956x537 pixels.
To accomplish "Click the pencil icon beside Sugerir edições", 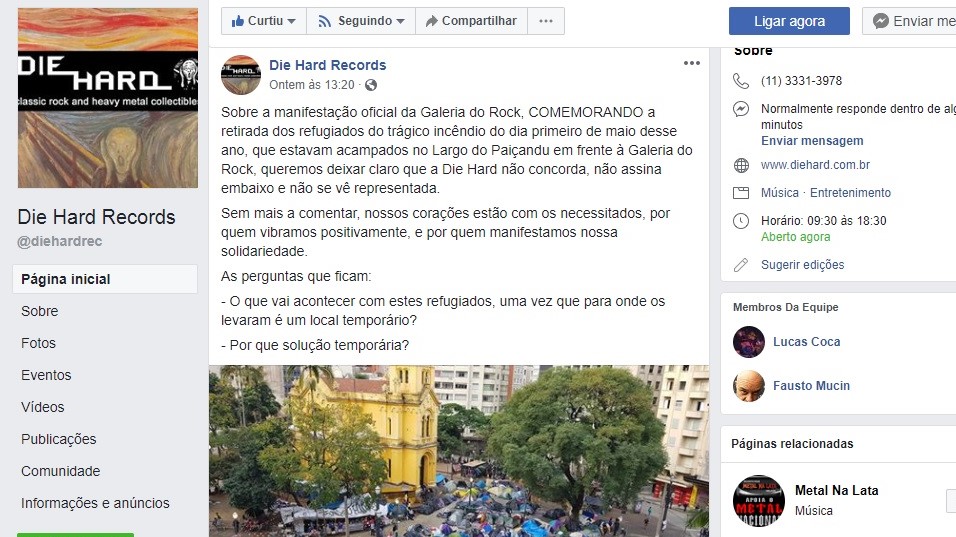I will pyautogui.click(x=741, y=265).
